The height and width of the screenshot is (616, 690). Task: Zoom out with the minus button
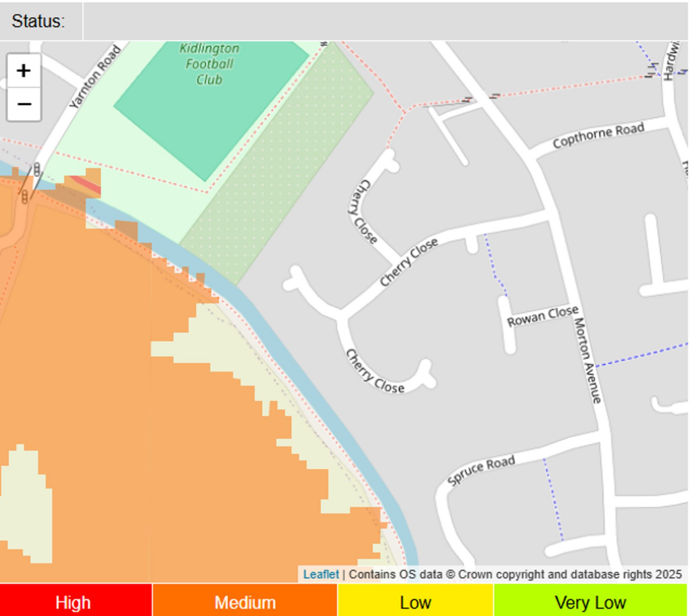(x=24, y=104)
